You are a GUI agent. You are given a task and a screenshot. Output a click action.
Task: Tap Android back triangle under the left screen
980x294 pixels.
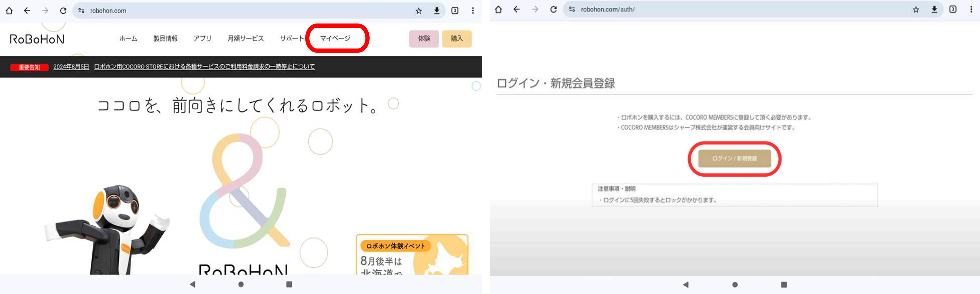click(193, 284)
